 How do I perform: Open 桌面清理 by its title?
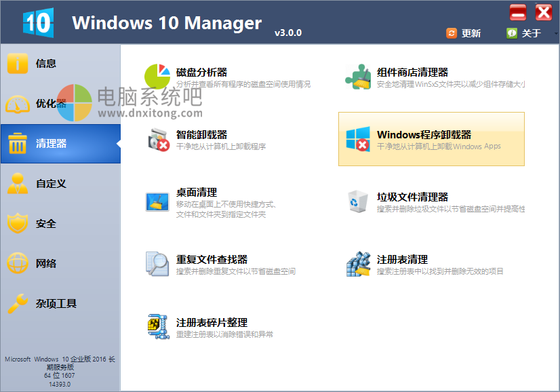pos(197,192)
